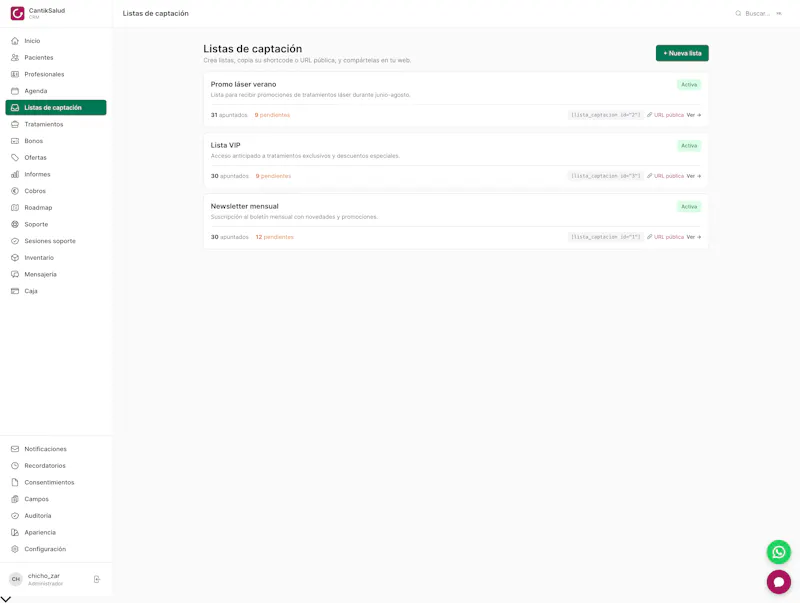
Task: Click the Ofertas tag icon
Action: coord(15,158)
